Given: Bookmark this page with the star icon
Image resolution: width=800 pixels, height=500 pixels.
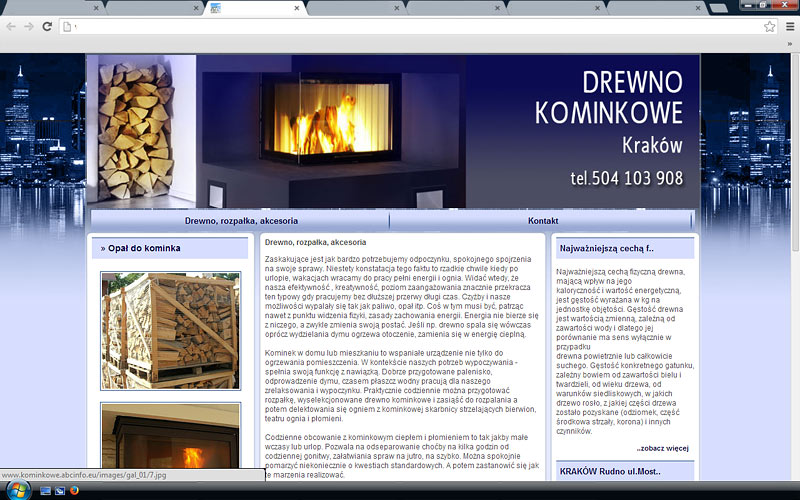Looking at the screenshot, I should click(769, 27).
